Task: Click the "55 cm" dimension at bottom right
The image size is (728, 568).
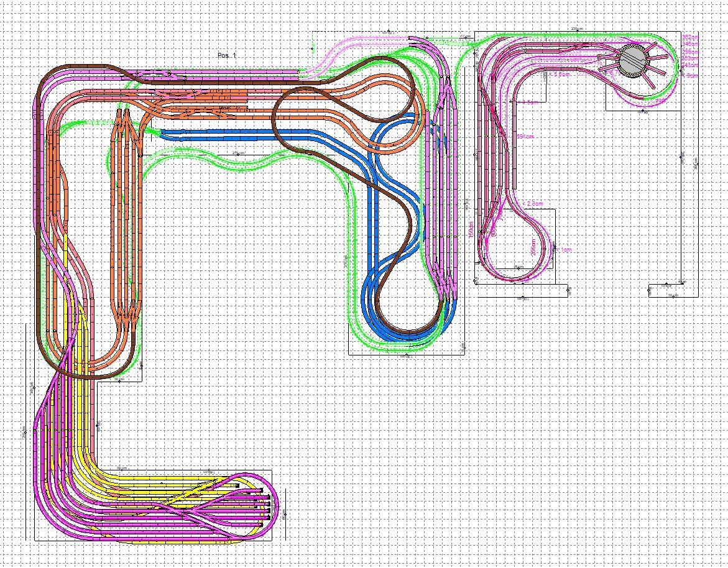Action: point(673,296)
